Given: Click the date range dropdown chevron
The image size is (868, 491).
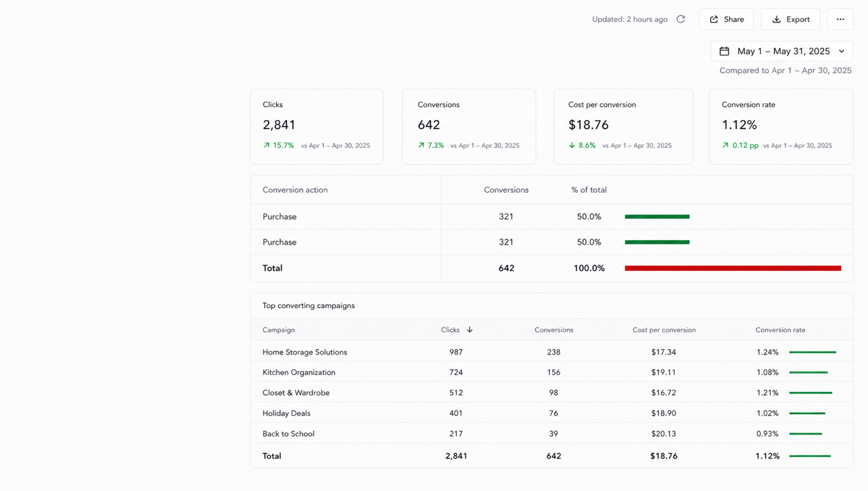Looking at the screenshot, I should tap(841, 51).
